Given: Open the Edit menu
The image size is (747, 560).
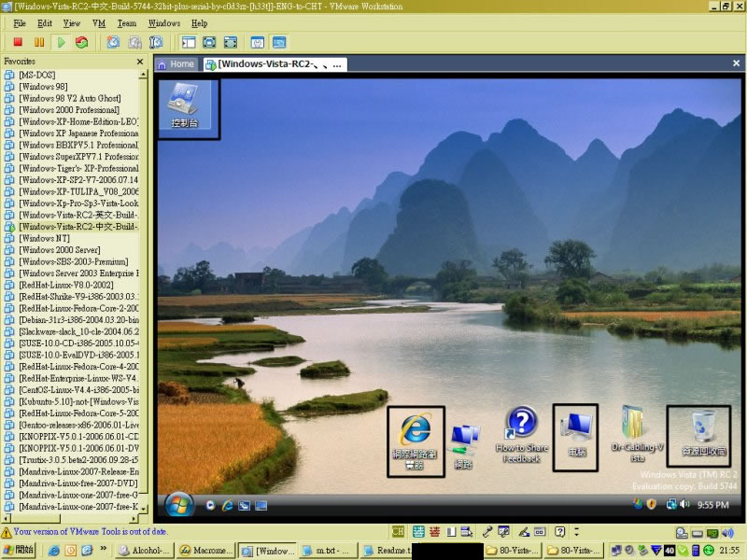Looking at the screenshot, I should 45,23.
